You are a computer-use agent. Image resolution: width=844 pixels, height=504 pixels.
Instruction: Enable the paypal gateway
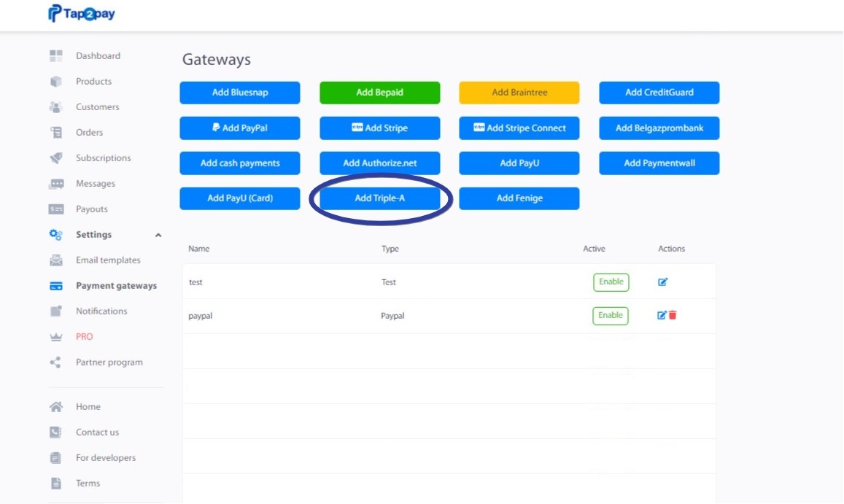(611, 316)
